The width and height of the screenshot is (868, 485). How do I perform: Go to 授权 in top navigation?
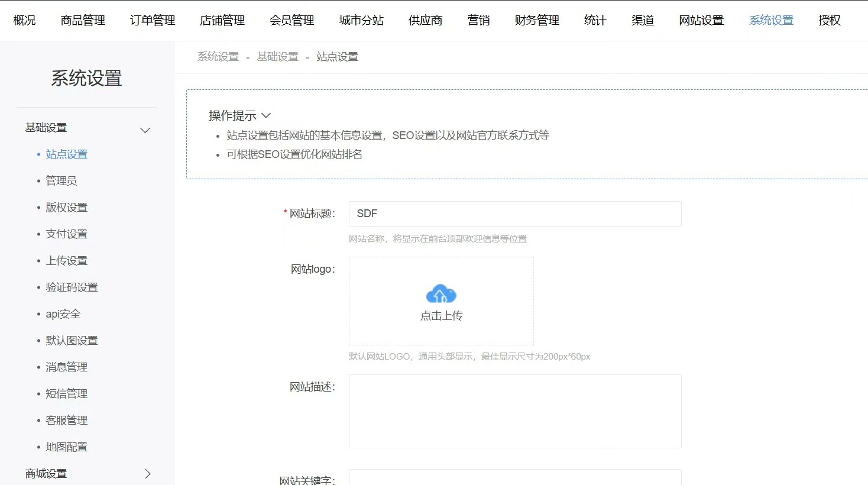830,20
